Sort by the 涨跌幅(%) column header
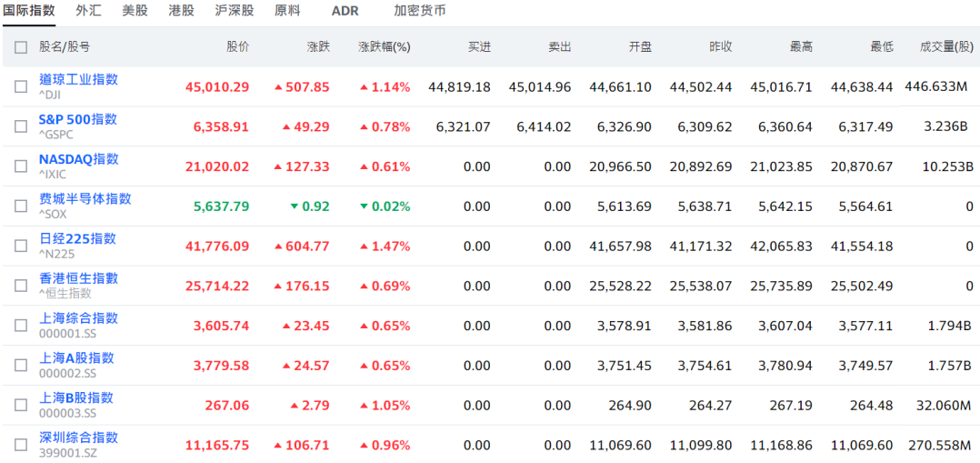The width and height of the screenshot is (980, 463). coord(384,46)
